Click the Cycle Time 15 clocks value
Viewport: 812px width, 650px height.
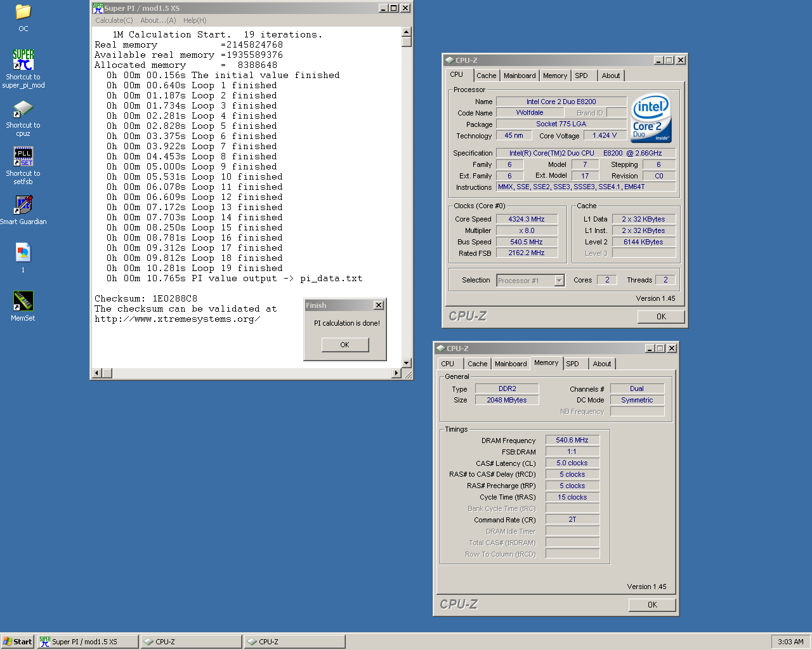pos(572,497)
